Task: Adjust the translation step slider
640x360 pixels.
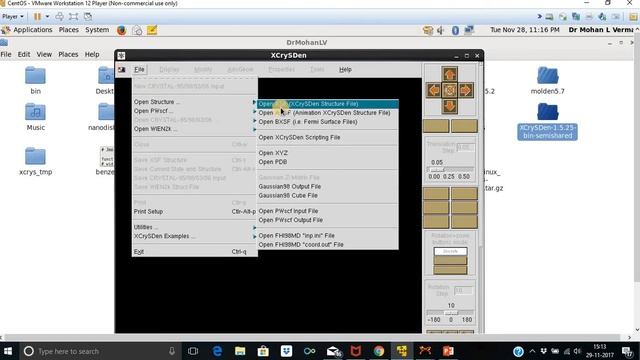Action: coord(450,169)
